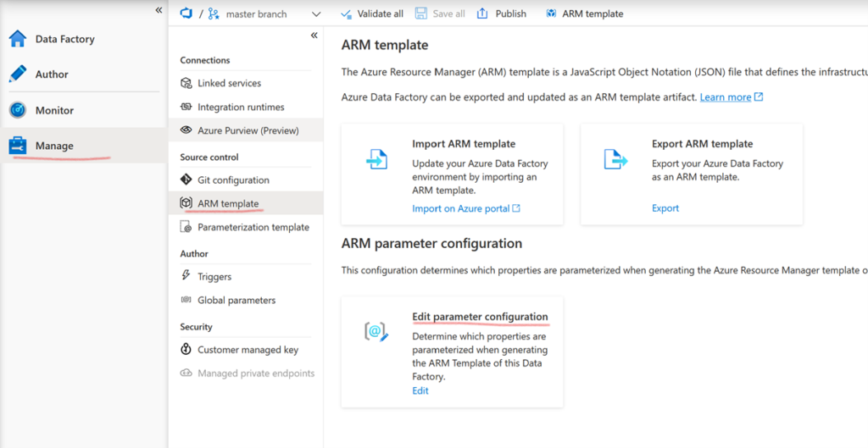Viewport: 868px width, 448px height.
Task: Click the Git configuration diamond icon
Action: [186, 180]
